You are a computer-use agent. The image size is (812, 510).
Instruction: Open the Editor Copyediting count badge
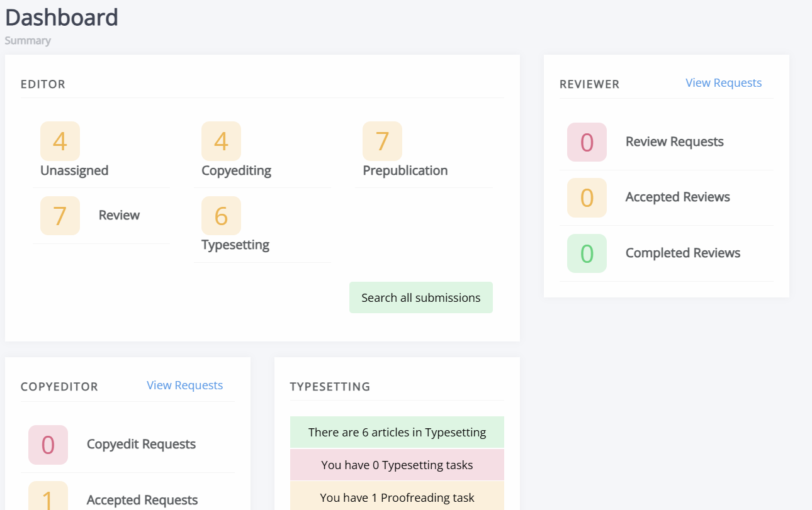pyautogui.click(x=221, y=141)
